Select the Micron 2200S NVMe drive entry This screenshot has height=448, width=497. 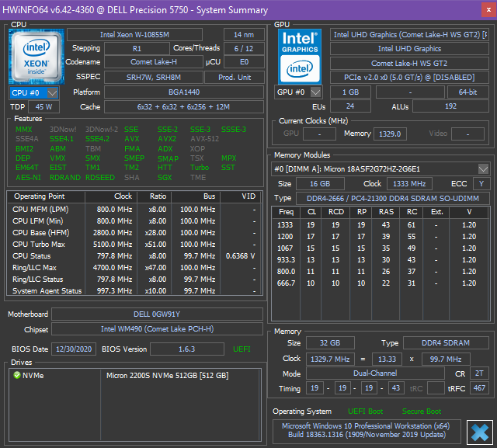click(167, 376)
